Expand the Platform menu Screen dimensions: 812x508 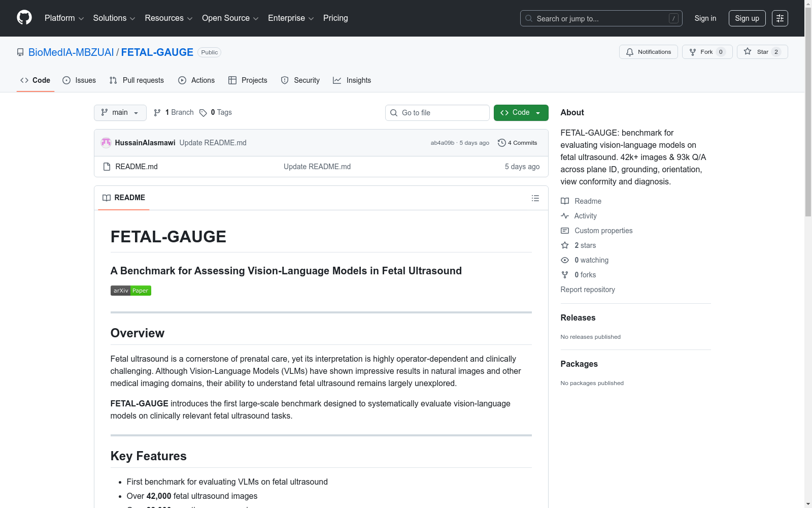tap(64, 18)
